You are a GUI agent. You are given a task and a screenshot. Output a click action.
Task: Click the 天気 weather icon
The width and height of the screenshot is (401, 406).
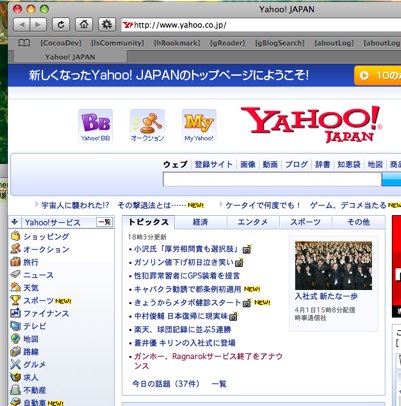[15, 287]
